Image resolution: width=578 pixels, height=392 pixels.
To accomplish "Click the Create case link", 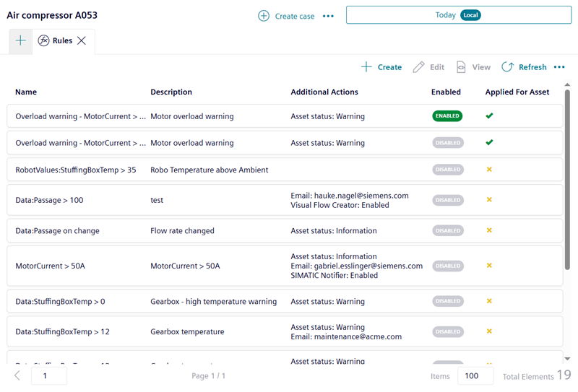I will 295,16.
